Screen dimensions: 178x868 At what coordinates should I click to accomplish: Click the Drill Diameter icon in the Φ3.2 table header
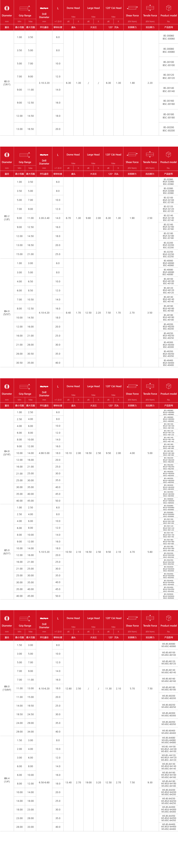44,155
